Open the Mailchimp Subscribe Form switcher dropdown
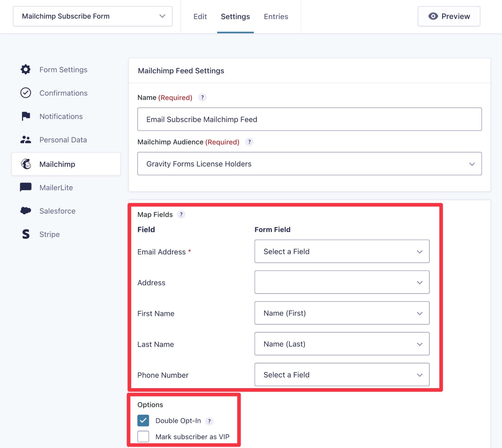 point(92,16)
